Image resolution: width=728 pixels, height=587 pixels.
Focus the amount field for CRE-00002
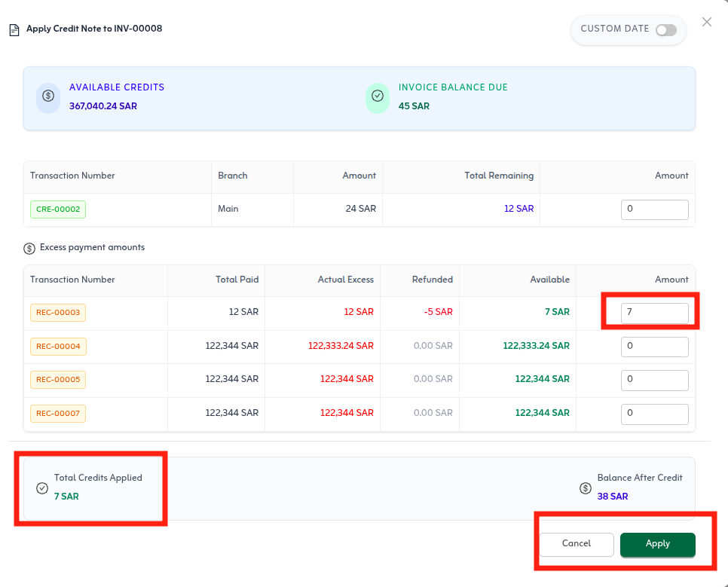[655, 209]
